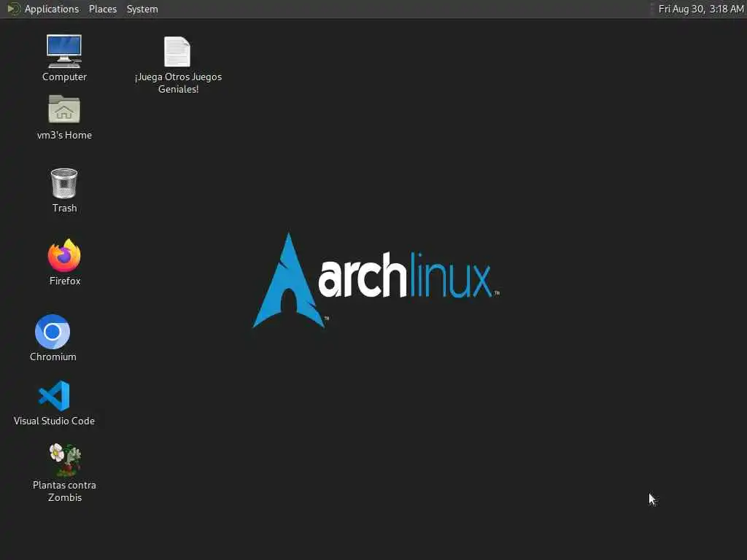Open the System menu
Viewport: 747px width, 560px height.
click(x=142, y=9)
